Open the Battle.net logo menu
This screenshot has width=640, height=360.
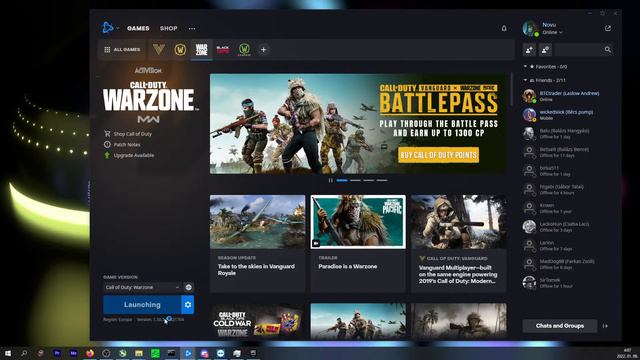point(108,28)
